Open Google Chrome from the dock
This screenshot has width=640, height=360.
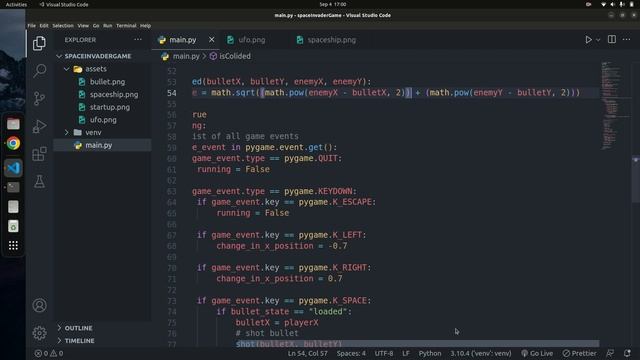tap(13, 143)
